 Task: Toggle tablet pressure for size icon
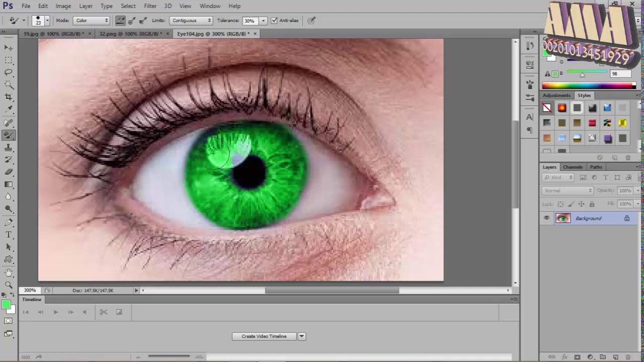311,21
